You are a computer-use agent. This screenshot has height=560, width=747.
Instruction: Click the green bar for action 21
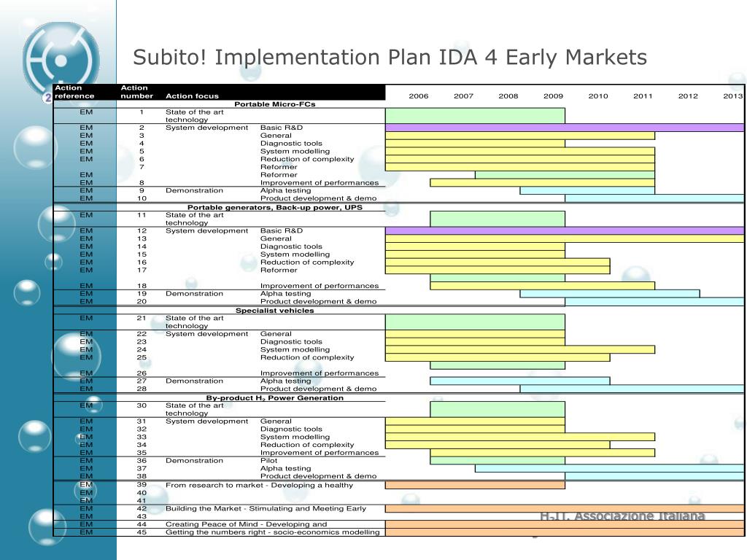[x=475, y=322]
